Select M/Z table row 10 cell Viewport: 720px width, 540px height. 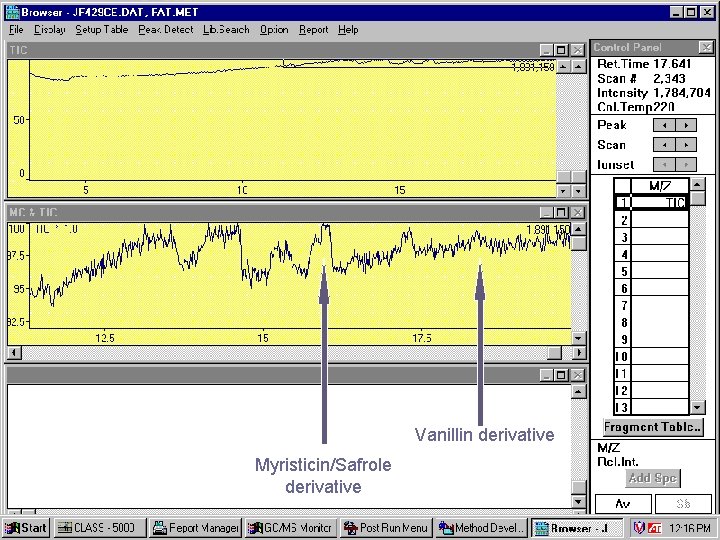coord(660,357)
